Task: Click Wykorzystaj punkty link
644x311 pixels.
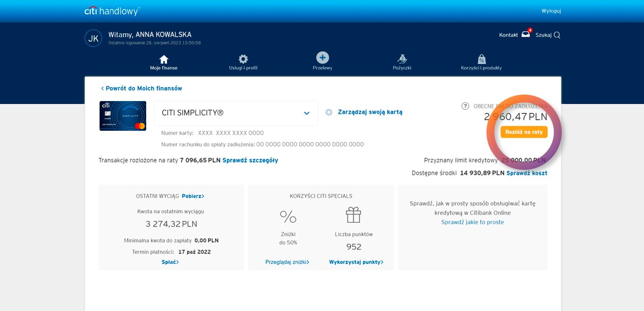Action: point(356,262)
